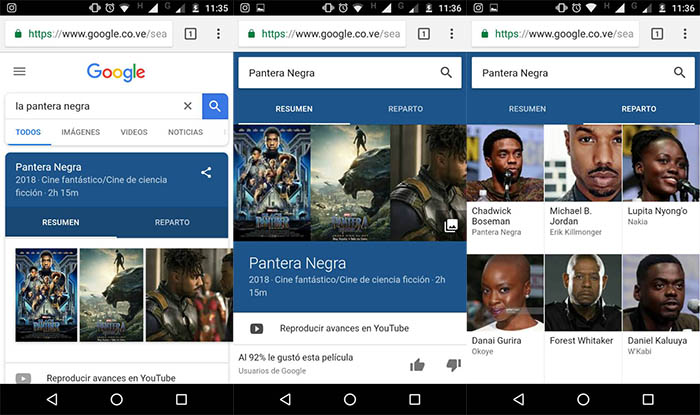Tap the Google logo
This screenshot has width=700, height=415.
pyautogui.click(x=116, y=72)
